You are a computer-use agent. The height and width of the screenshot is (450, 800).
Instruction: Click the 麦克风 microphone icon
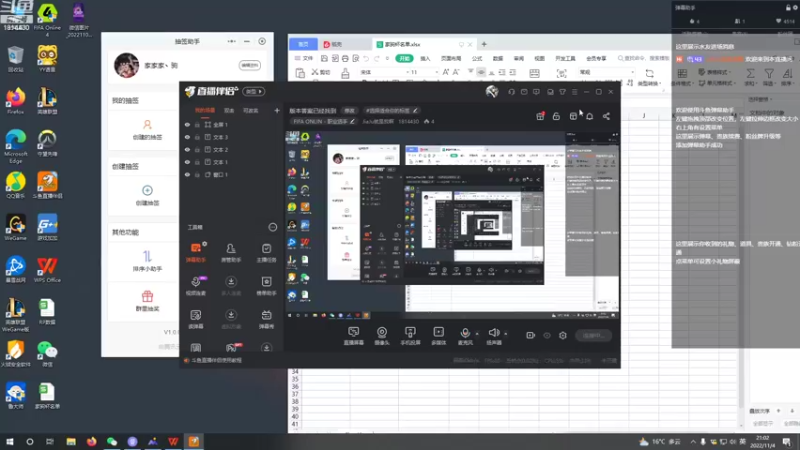pos(465,334)
